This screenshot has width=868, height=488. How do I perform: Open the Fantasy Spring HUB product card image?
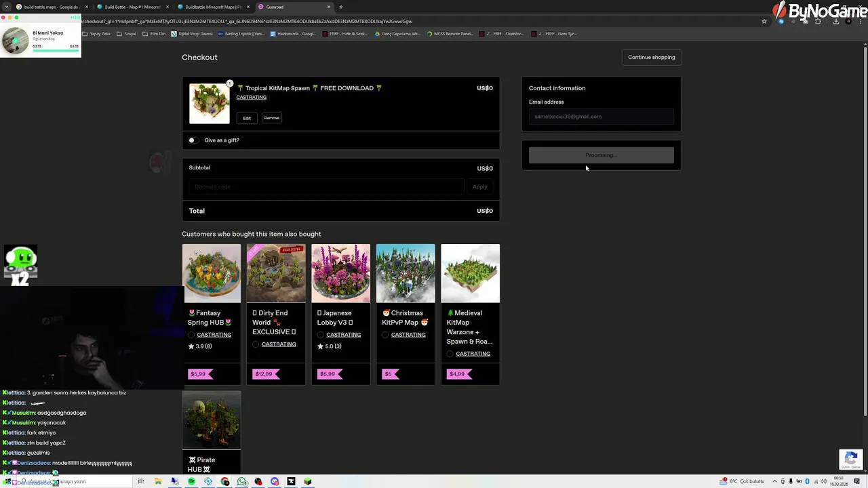tap(211, 273)
